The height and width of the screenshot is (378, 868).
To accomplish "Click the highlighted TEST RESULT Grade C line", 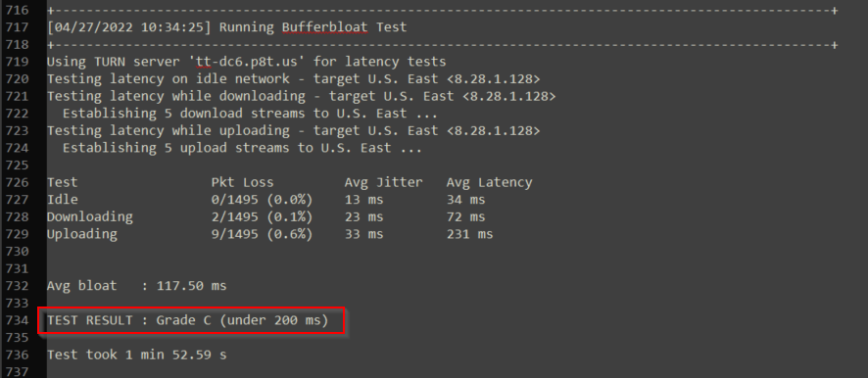I will (x=187, y=320).
